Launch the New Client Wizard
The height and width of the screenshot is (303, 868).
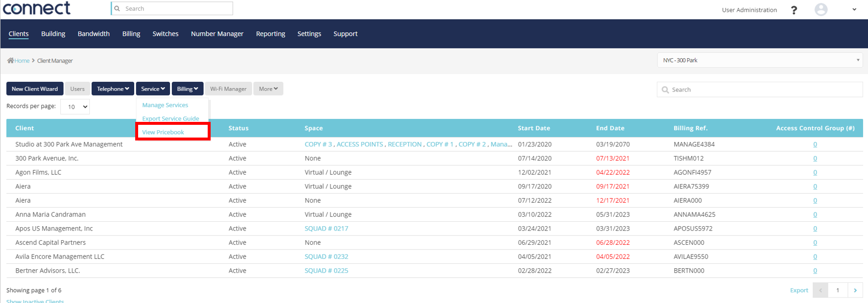[x=35, y=89]
